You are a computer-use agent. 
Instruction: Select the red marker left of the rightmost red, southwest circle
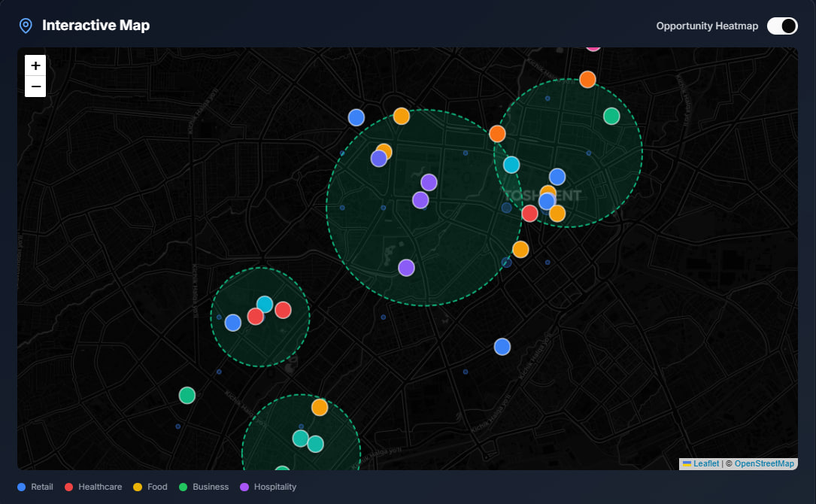pos(256,317)
